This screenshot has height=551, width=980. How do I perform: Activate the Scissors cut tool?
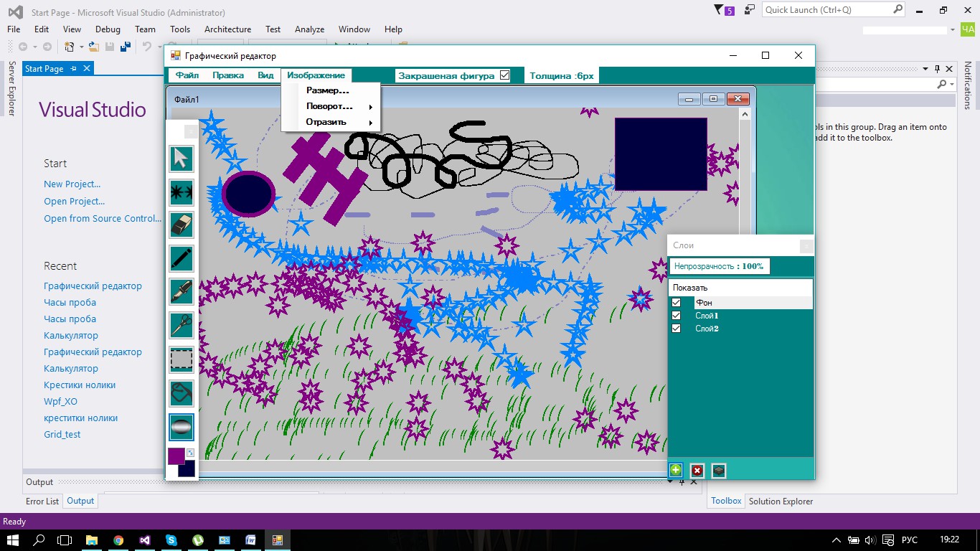[182, 325]
